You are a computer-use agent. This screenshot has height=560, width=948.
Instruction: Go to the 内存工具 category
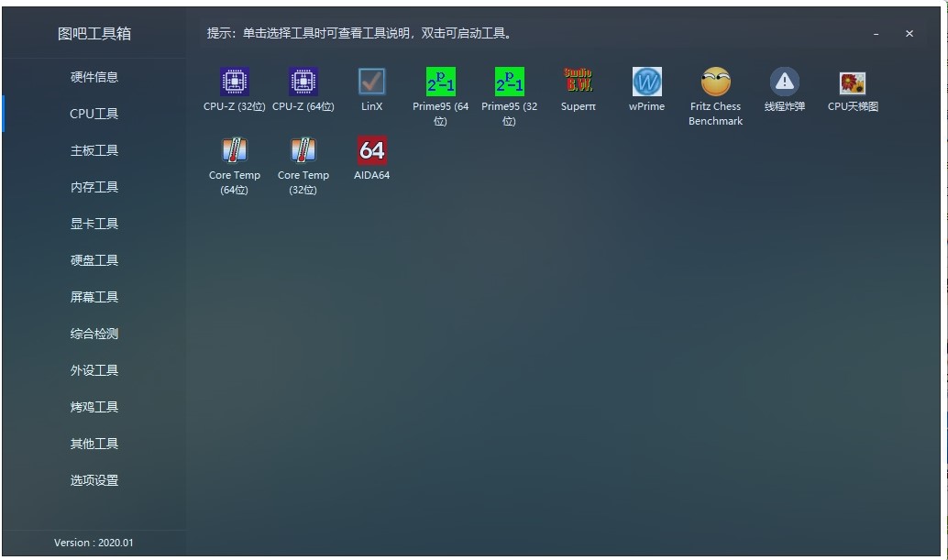tap(94, 187)
